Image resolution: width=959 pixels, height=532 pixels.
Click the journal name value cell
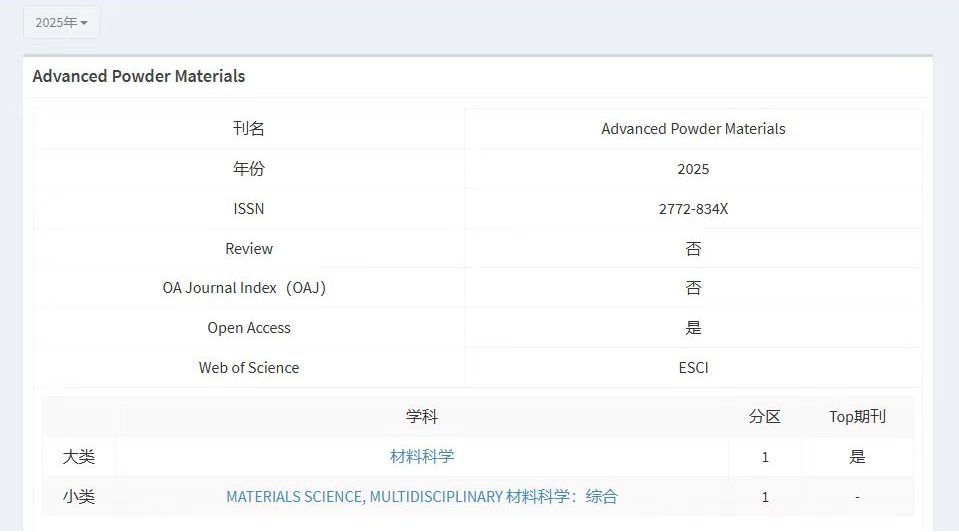point(693,129)
